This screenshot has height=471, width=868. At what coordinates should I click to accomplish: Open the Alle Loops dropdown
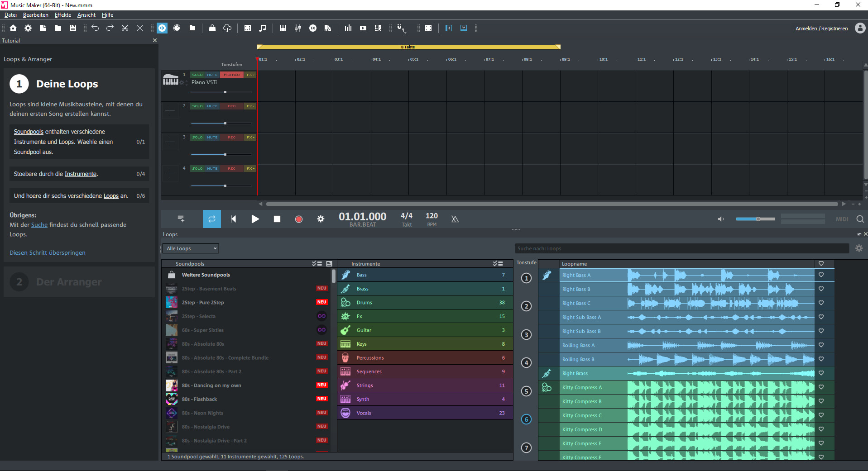coord(190,248)
